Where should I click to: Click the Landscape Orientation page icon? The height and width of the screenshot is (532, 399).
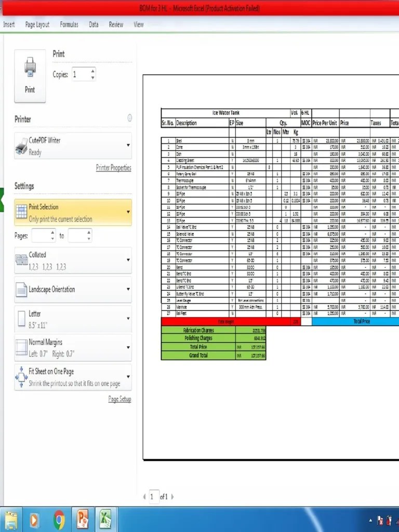tap(21, 290)
